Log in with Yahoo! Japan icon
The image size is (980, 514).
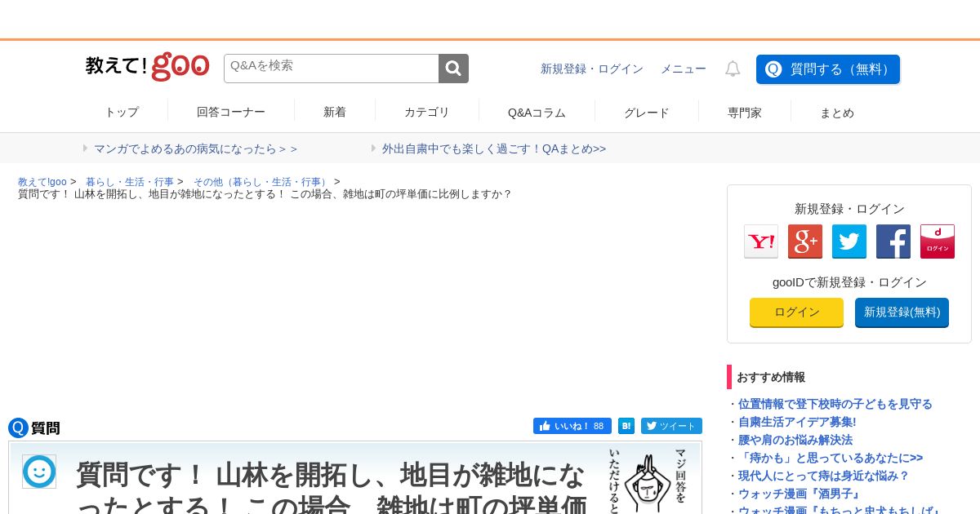click(x=761, y=241)
